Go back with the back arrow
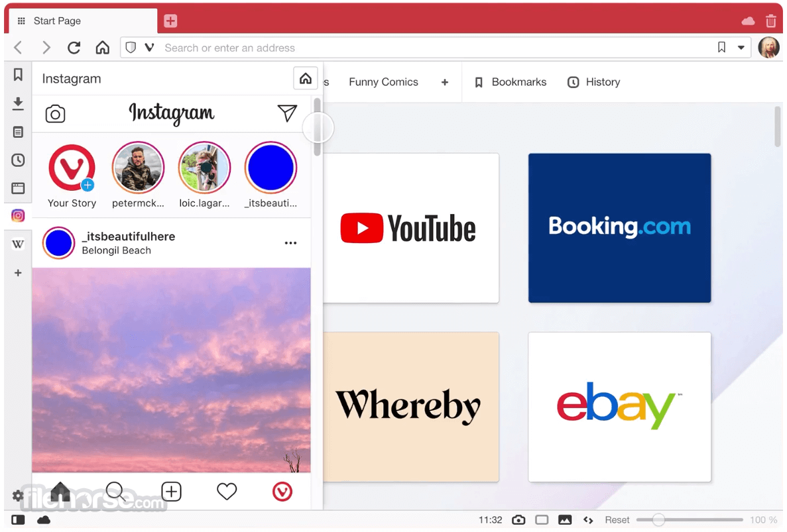787x532 pixels. coord(18,48)
